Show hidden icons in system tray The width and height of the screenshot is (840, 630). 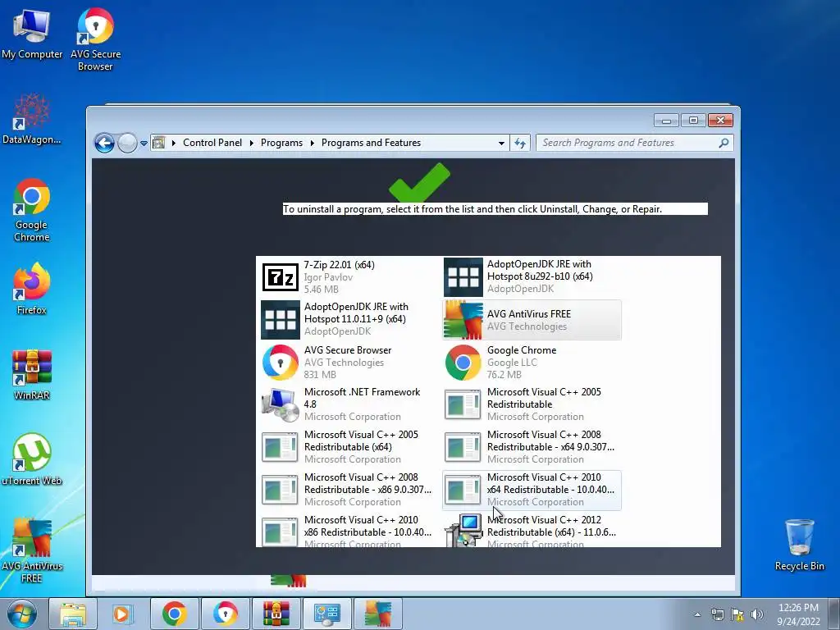click(x=697, y=614)
